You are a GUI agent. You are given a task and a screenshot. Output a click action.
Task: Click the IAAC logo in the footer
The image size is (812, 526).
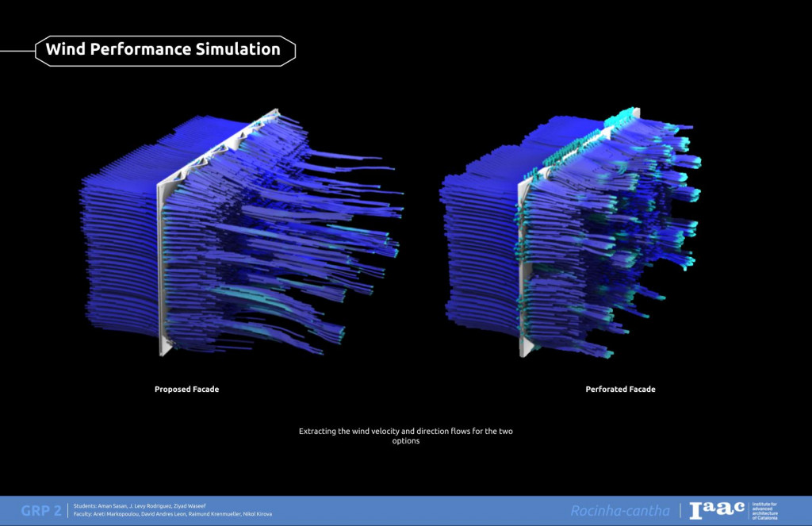tap(717, 510)
